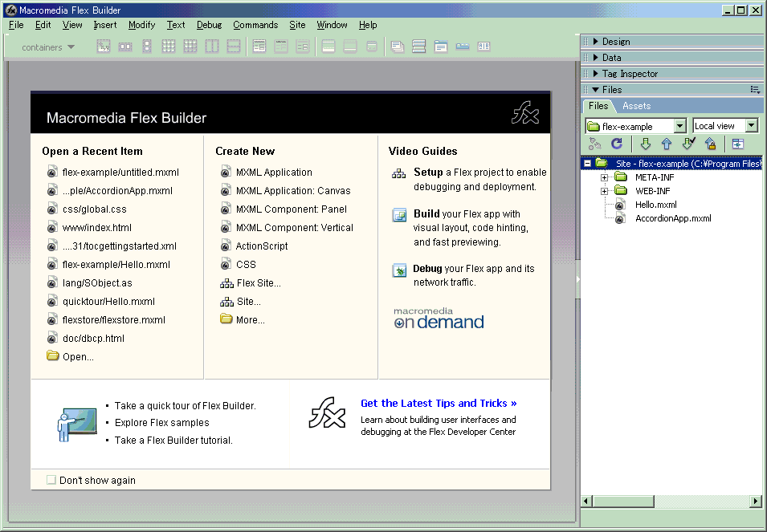Create new MXML Component: Panel
This screenshot has height=532, width=767.
(291, 209)
